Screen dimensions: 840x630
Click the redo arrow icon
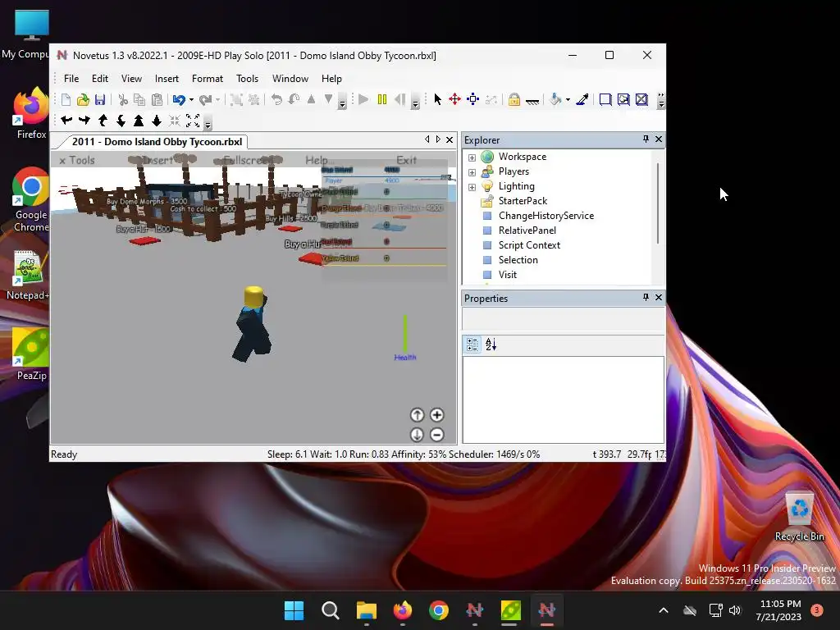coord(205,99)
